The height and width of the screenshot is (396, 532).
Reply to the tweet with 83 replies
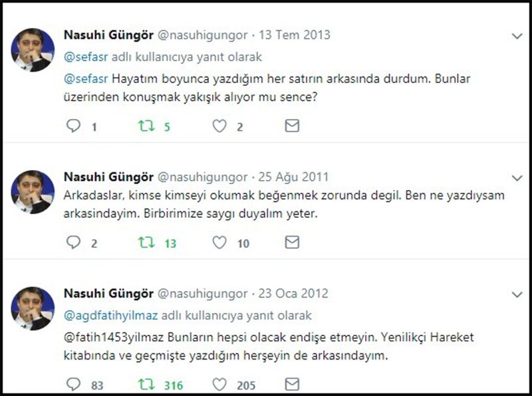click(x=73, y=385)
